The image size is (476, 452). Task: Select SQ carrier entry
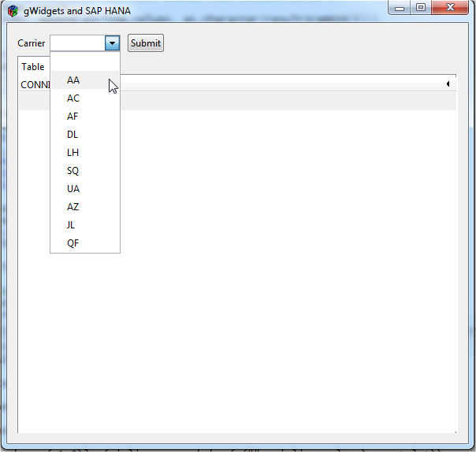point(85,171)
